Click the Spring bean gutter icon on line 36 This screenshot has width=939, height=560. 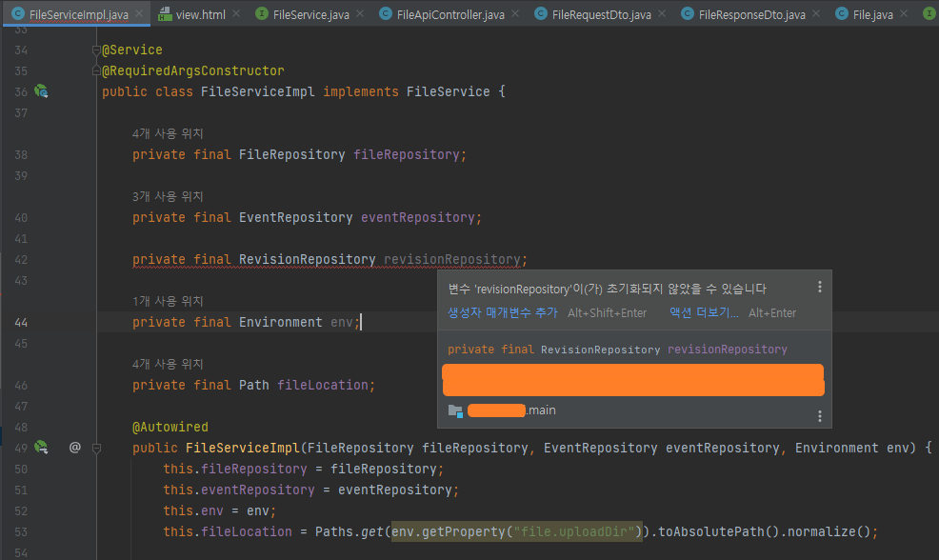pos(41,91)
